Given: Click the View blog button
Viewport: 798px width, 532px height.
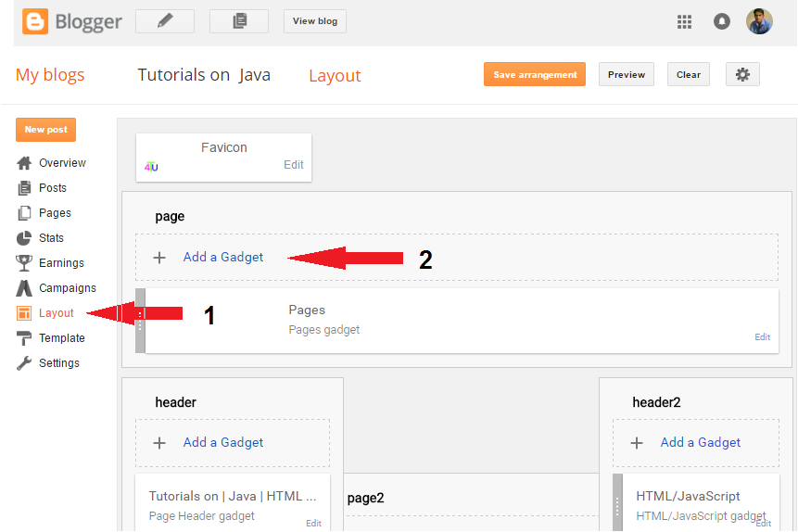Looking at the screenshot, I should (315, 21).
